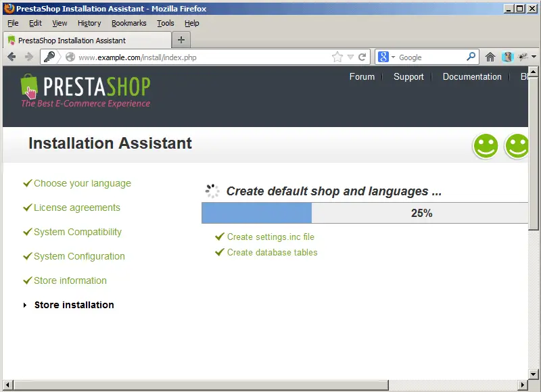The height and width of the screenshot is (392, 541).
Task: Select the Store information step
Action: click(x=70, y=280)
